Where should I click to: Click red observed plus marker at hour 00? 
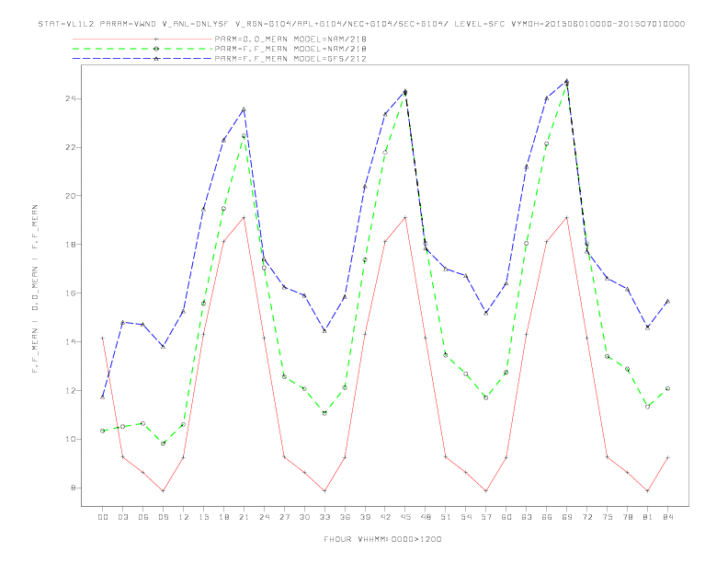103,339
